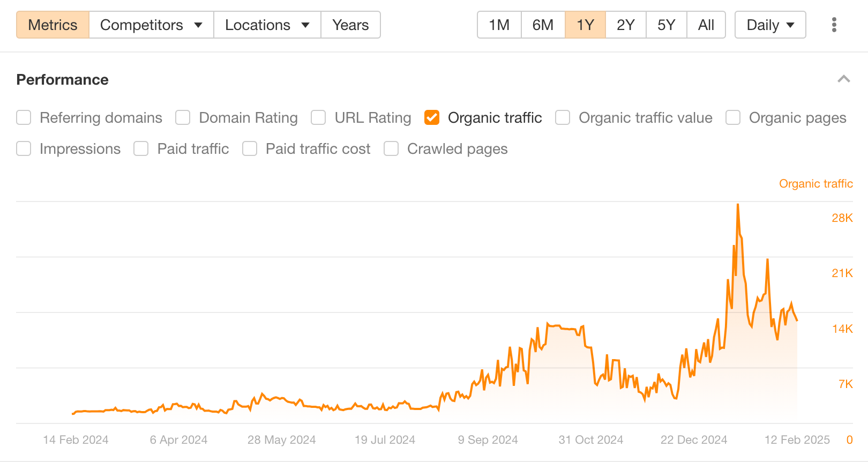Open the Locations dropdown
The image size is (868, 462).
point(267,25)
